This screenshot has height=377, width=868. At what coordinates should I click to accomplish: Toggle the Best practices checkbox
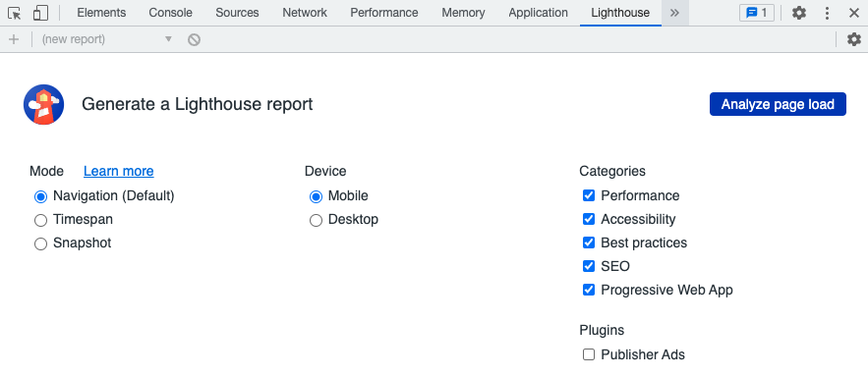tap(589, 242)
